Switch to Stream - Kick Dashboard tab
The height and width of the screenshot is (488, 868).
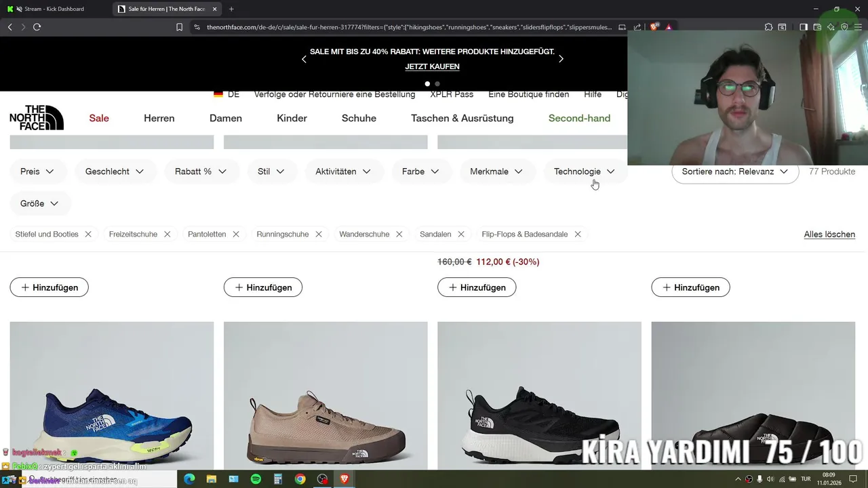click(56, 9)
